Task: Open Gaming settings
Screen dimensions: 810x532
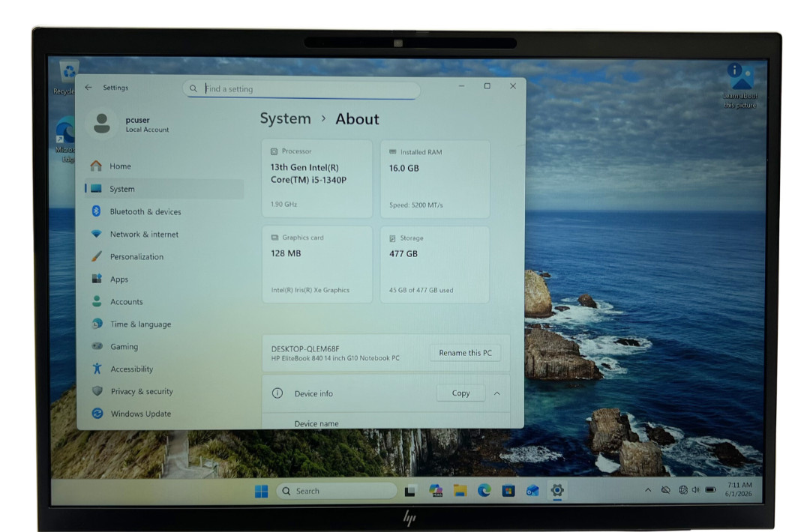Action: point(164,347)
